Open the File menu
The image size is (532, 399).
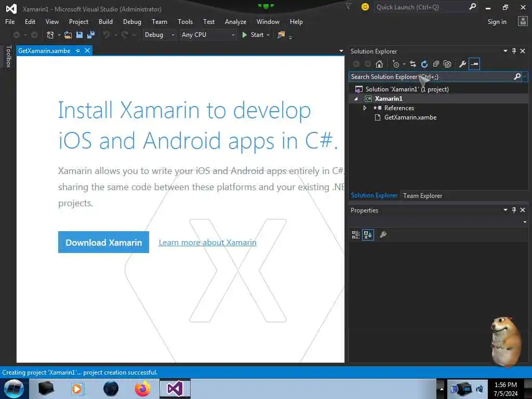pyautogui.click(x=10, y=22)
